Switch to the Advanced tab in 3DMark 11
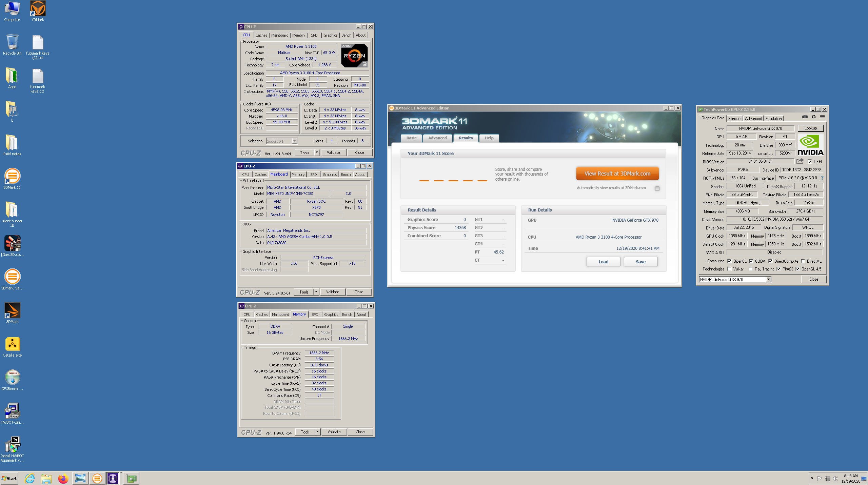Image resolution: width=868 pixels, height=485 pixels. point(437,138)
